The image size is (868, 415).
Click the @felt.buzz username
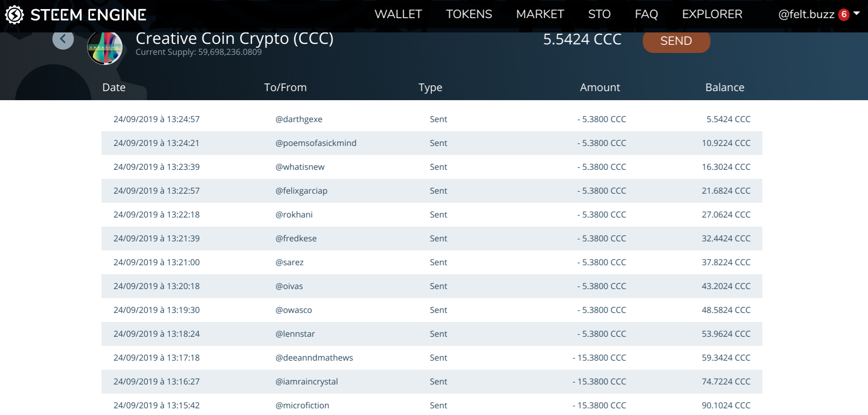pyautogui.click(x=807, y=14)
